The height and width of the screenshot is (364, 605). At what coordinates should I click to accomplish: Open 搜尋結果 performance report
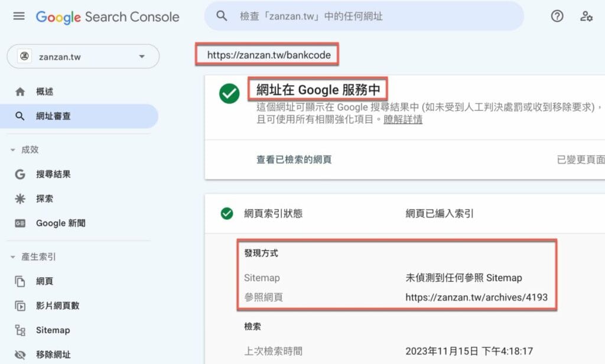click(x=53, y=174)
